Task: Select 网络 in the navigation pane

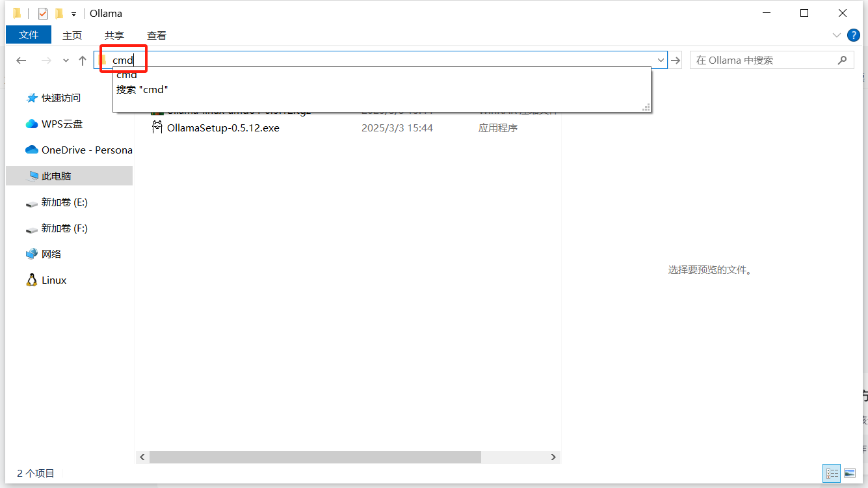Action: tap(51, 254)
